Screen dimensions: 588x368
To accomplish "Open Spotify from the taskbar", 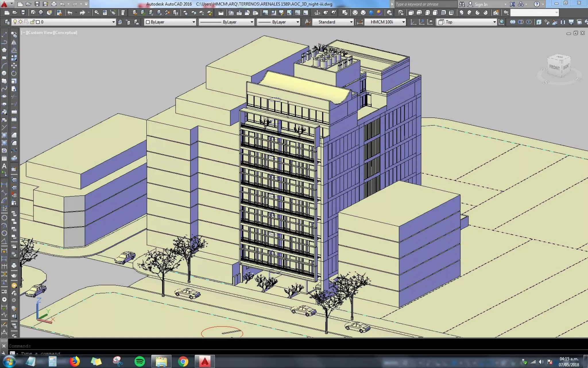I will (x=140, y=361).
